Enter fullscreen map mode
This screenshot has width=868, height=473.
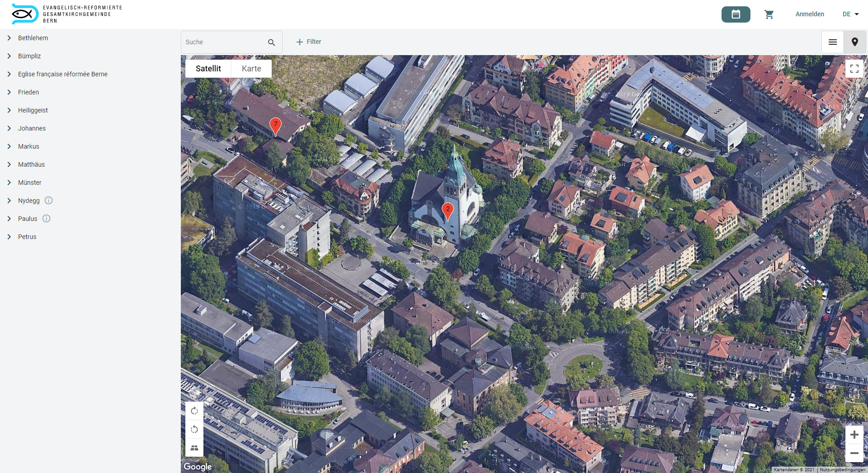(854, 69)
